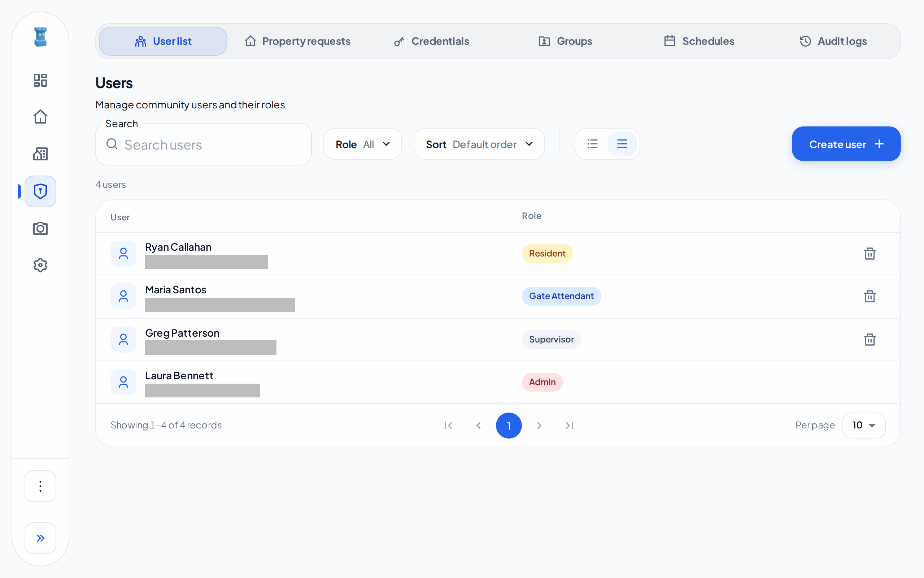Open the settings gear in the sidebar
The image size is (924, 578).
coord(40,265)
